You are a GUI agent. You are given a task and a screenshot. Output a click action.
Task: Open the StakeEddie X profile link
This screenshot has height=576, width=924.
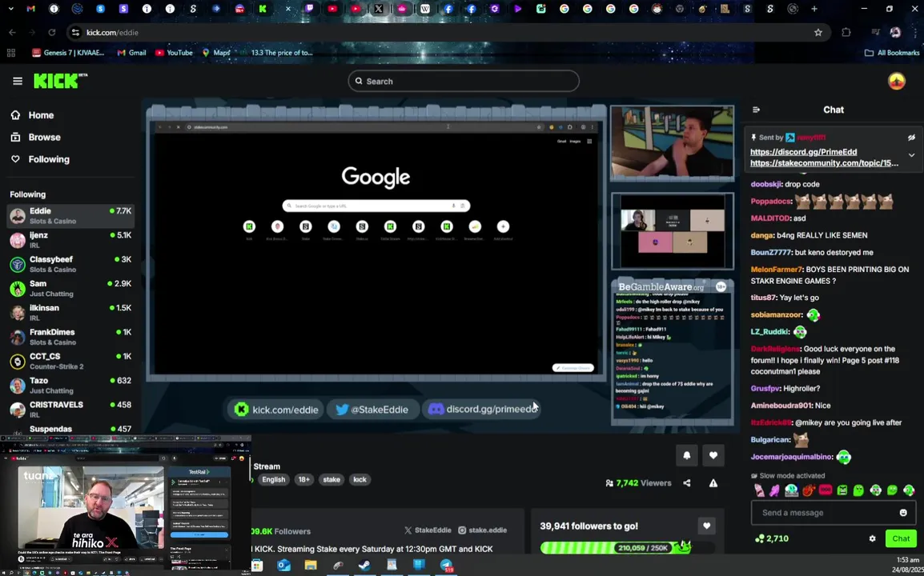pos(428,530)
